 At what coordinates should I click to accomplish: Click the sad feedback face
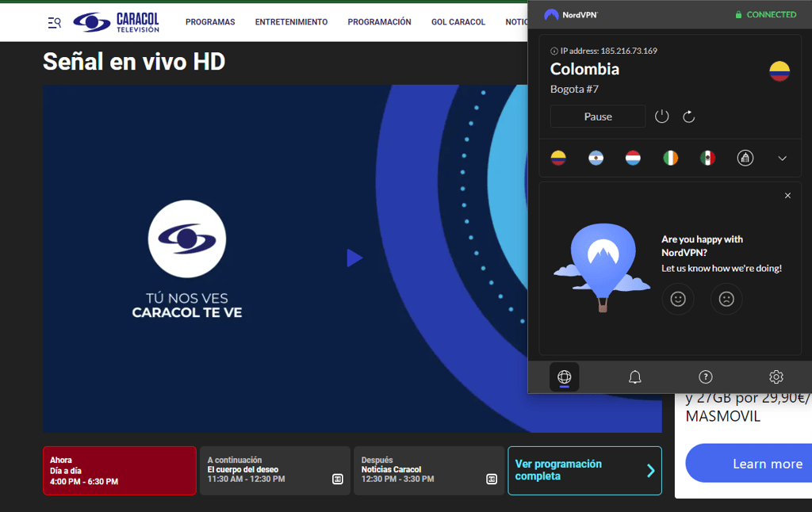point(726,299)
